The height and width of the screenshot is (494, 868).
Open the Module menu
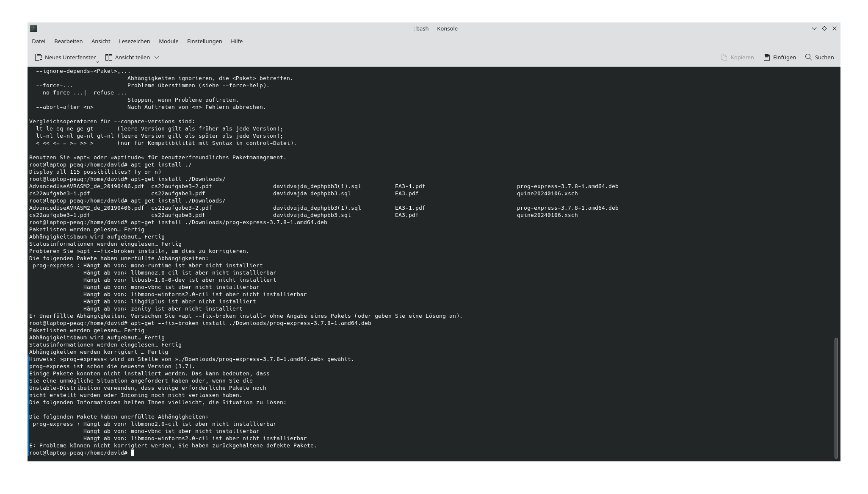point(168,41)
